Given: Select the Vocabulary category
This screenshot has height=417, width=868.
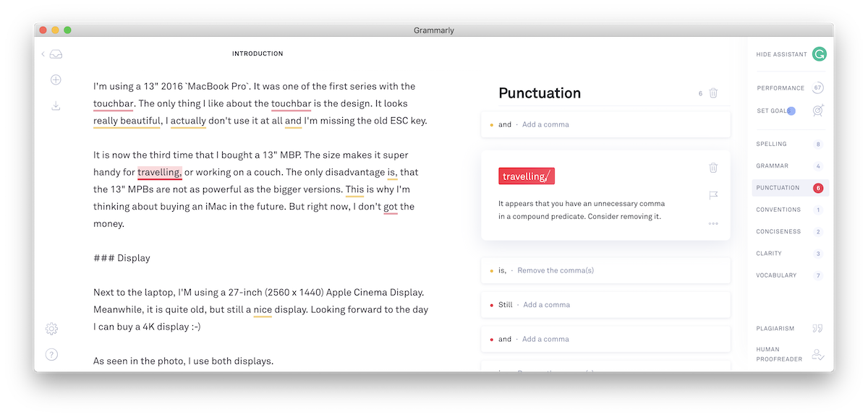Looking at the screenshot, I should point(789,275).
